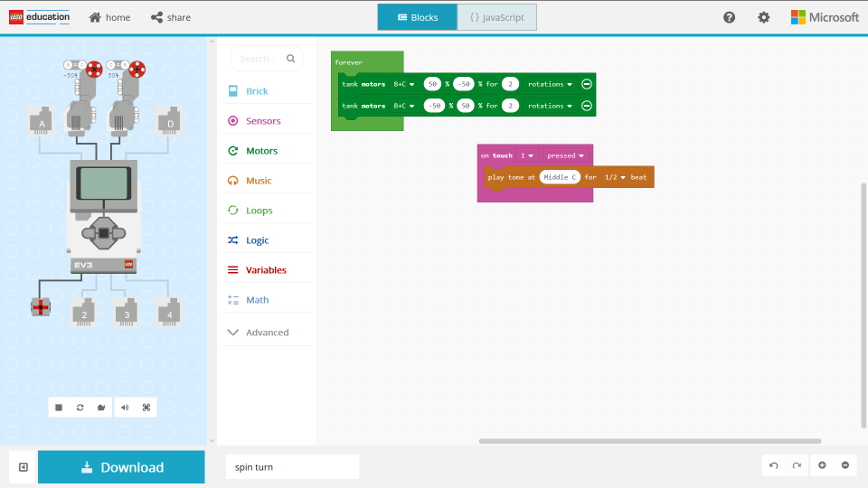Collapse second tank motors block with minus icon
The height and width of the screenshot is (488, 868).
click(587, 106)
